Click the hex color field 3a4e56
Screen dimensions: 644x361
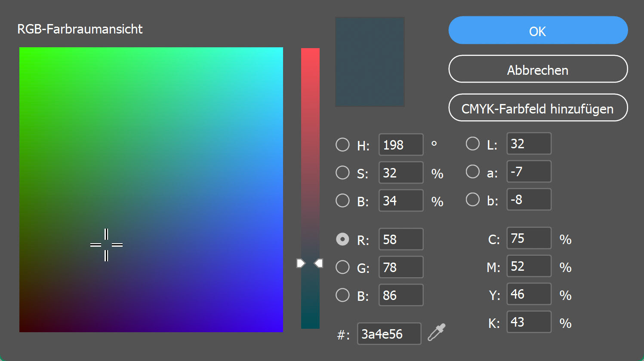(388, 334)
